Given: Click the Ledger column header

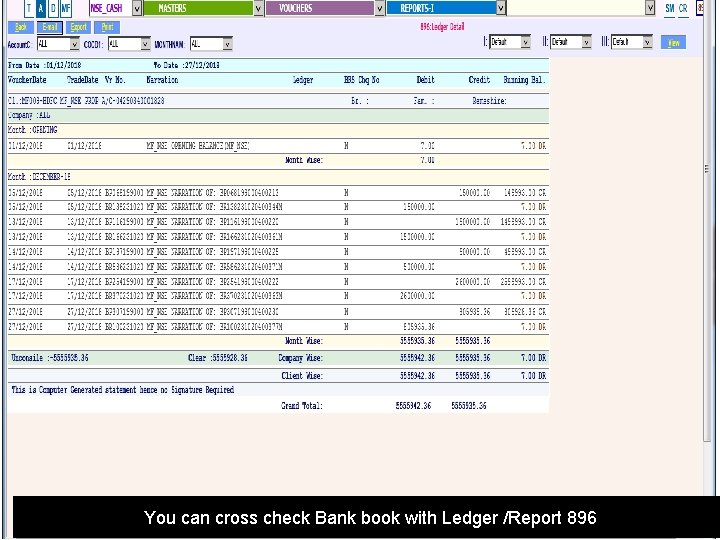Looking at the screenshot, I should [303, 80].
